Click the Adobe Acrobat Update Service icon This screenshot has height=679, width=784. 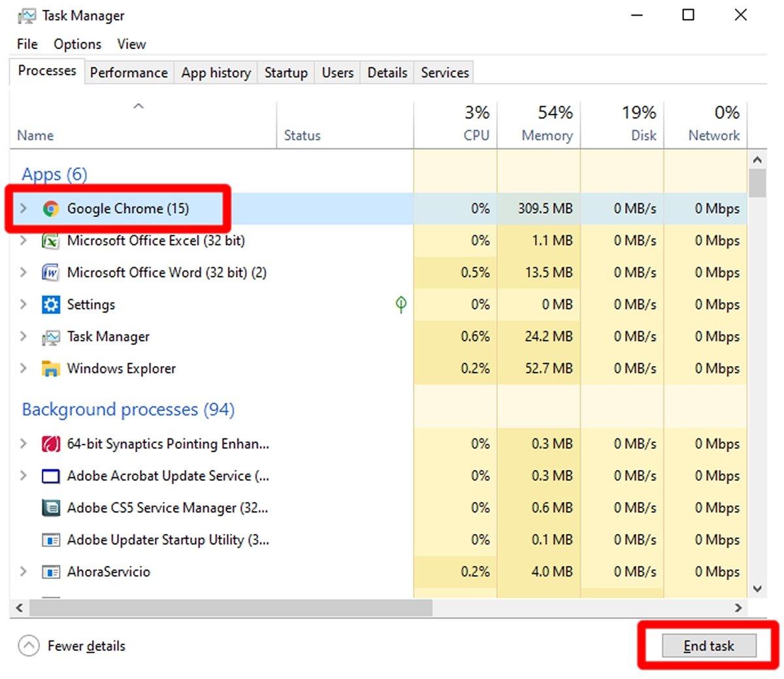coord(50,476)
